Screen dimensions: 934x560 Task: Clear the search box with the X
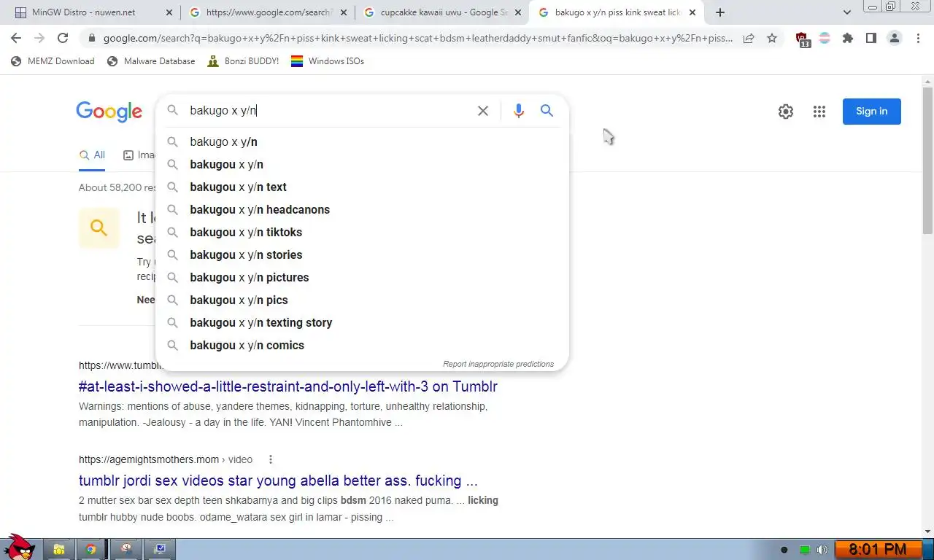point(483,111)
